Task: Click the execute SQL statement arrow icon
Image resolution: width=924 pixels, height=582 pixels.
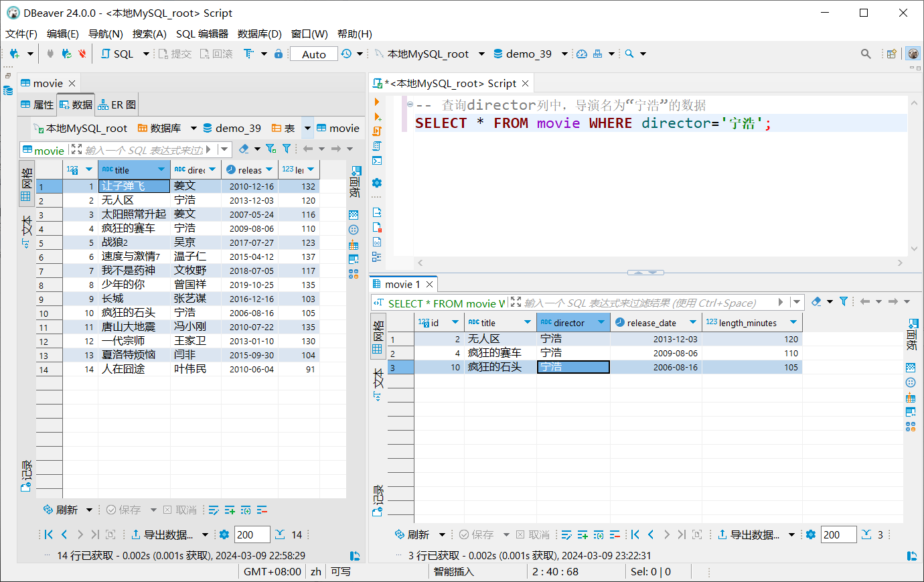Action: pos(377,102)
